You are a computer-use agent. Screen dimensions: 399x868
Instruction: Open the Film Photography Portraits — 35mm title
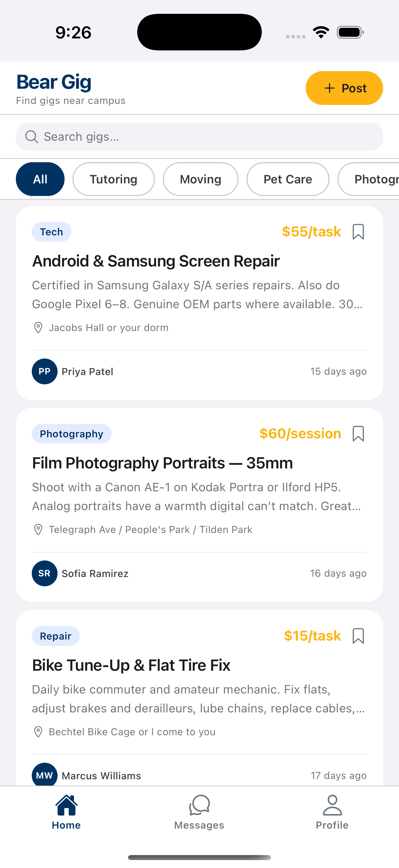click(x=162, y=463)
